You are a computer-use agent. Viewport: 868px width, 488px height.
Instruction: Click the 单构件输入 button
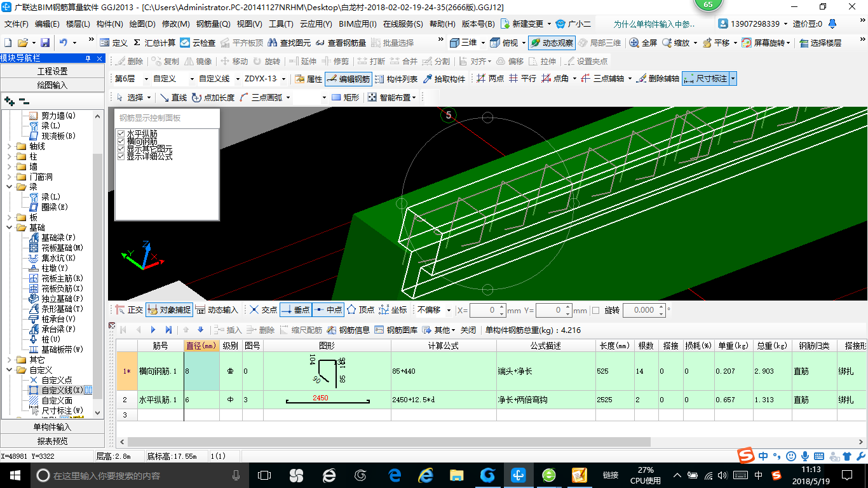pyautogui.click(x=52, y=427)
